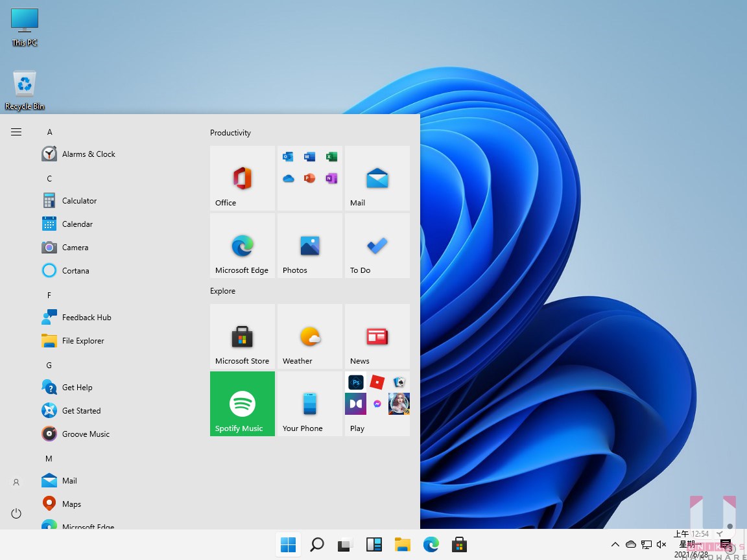Image resolution: width=747 pixels, height=560 pixels.
Task: Open the News tile
Action: 377,336
